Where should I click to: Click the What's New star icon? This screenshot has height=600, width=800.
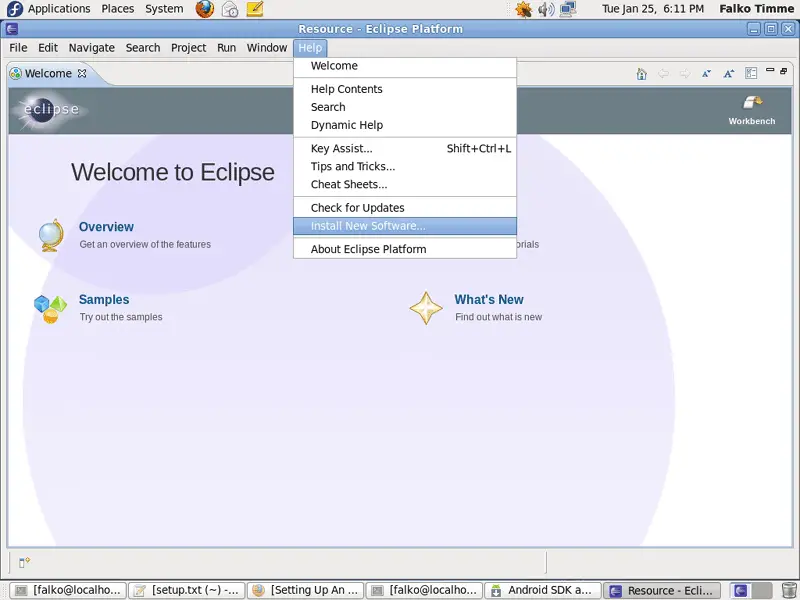[426, 308]
